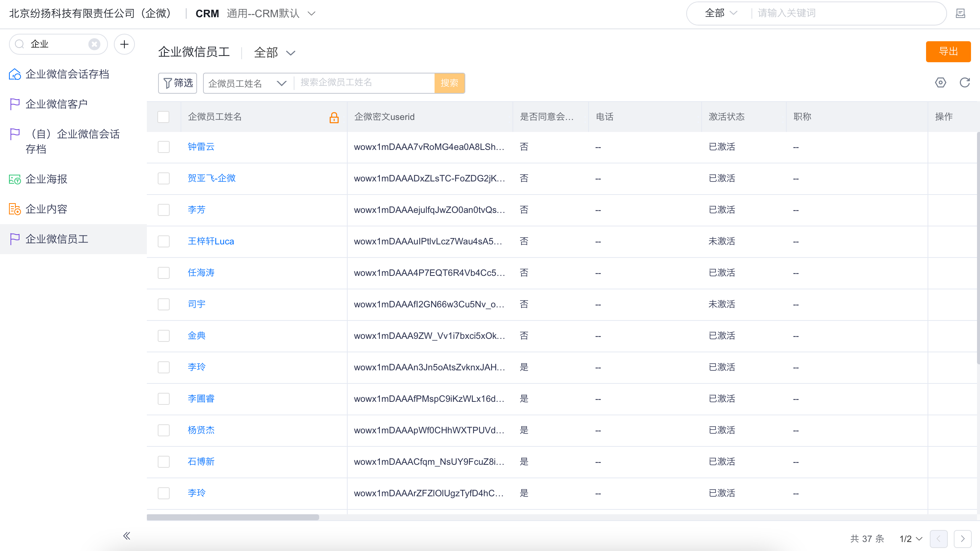Open table column settings icon

[940, 82]
